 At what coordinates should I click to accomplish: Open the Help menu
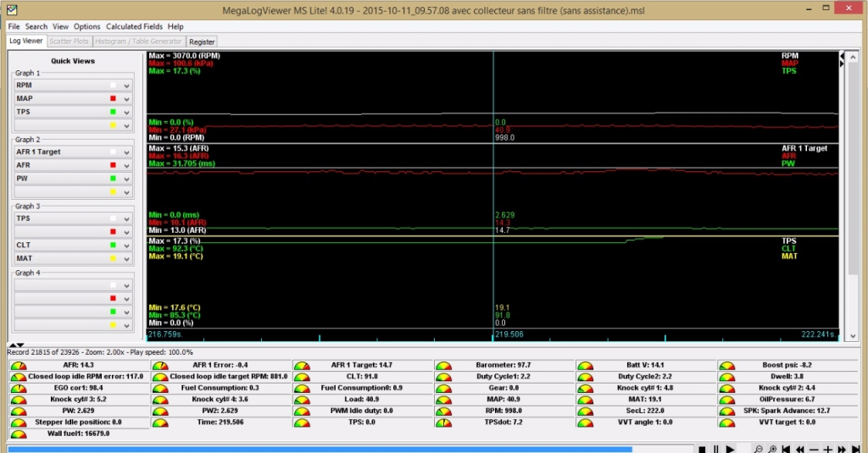click(x=175, y=26)
